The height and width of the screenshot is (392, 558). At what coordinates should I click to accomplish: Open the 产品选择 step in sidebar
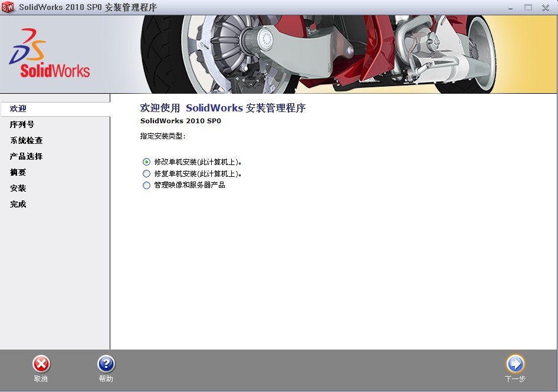(x=27, y=157)
